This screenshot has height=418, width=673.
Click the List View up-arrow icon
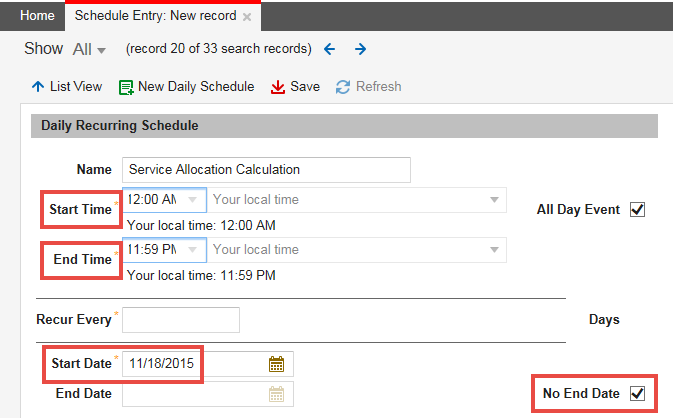pyautogui.click(x=38, y=87)
